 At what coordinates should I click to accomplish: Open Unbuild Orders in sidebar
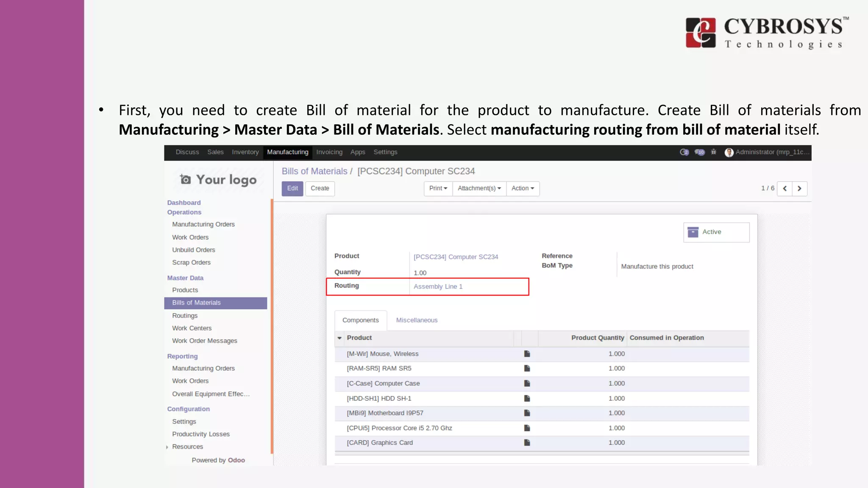tap(194, 250)
